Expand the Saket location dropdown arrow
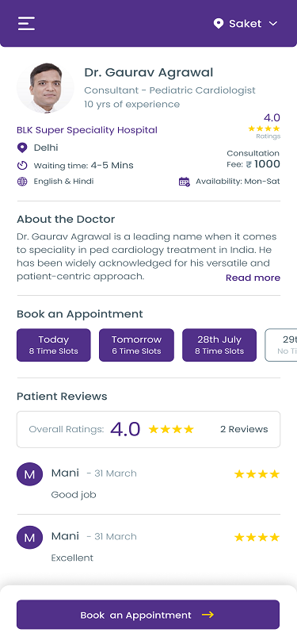 click(x=273, y=24)
